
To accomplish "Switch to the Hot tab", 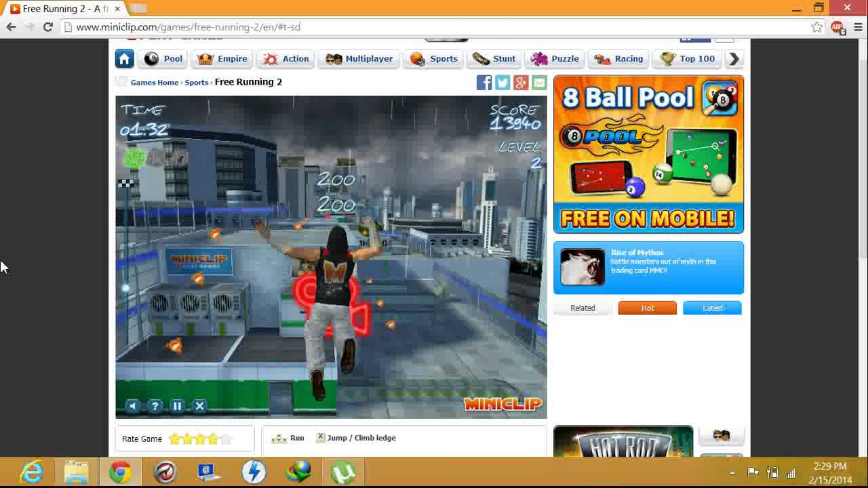I will tap(648, 308).
